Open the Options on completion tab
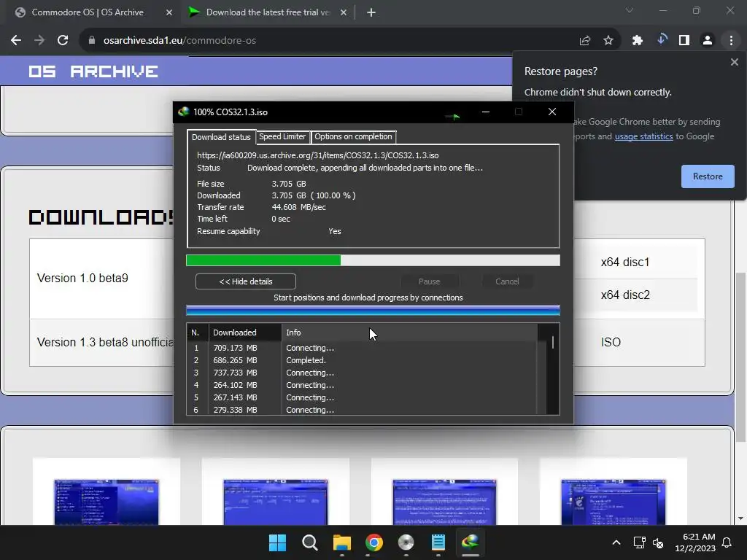747x560 pixels. (x=353, y=136)
